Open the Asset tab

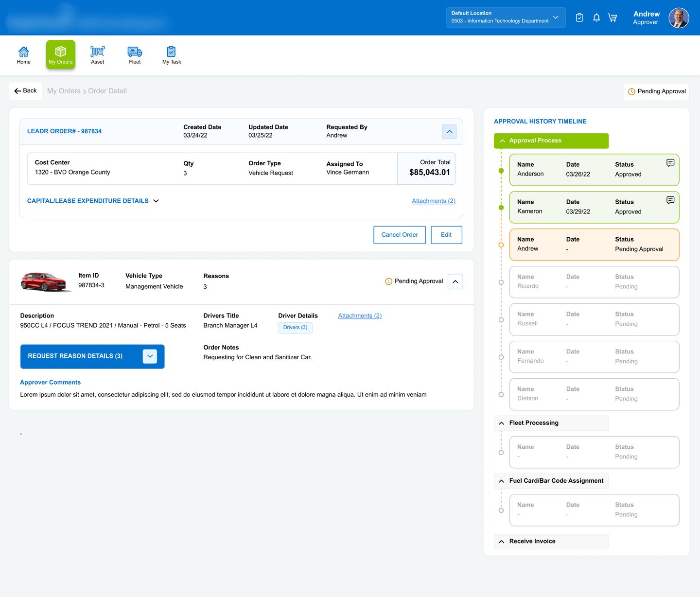(x=98, y=55)
